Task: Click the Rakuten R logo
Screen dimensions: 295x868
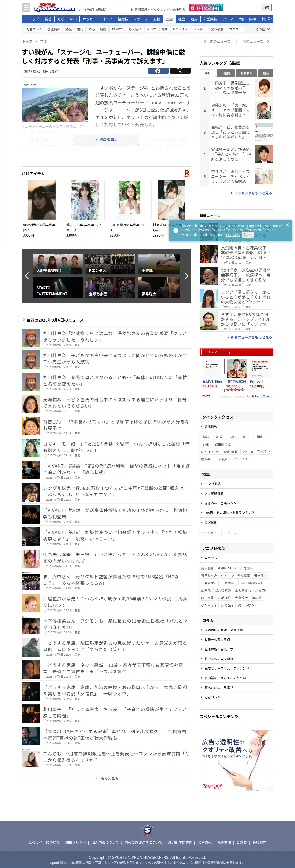Action: 187,173
